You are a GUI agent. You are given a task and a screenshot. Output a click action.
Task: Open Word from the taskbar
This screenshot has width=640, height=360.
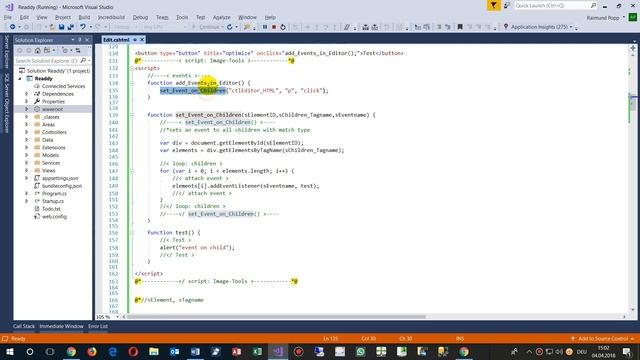(195, 351)
